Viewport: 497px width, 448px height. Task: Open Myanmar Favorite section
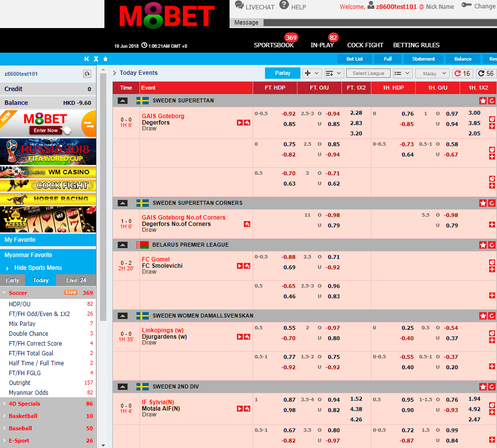pos(48,255)
